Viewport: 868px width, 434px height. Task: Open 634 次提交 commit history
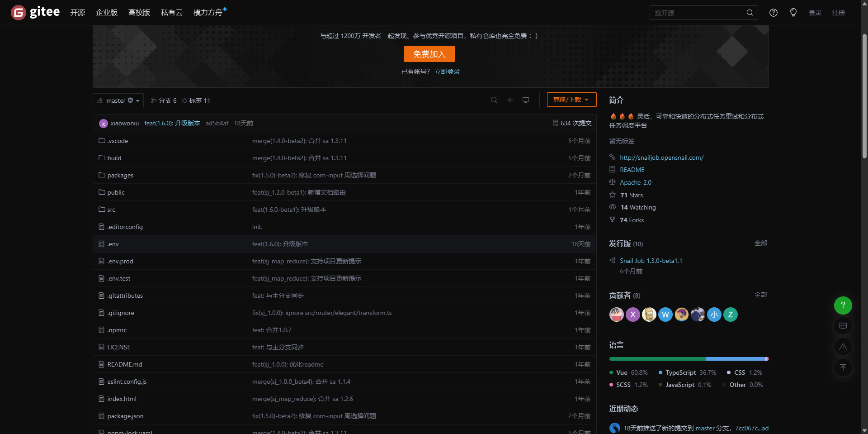pos(572,123)
